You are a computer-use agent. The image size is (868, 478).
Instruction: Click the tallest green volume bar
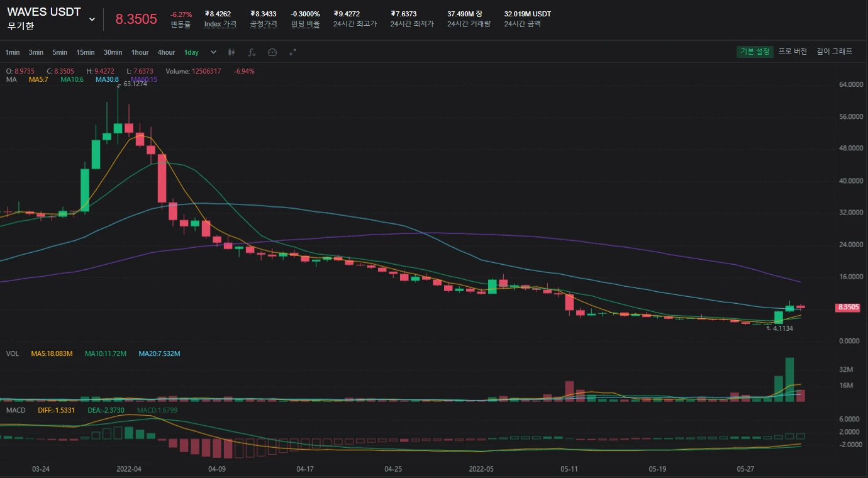789,379
